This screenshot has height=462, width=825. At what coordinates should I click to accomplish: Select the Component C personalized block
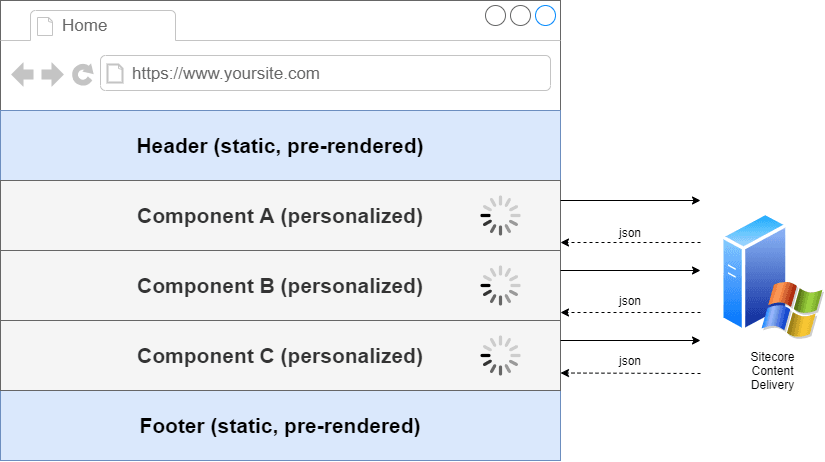pos(280,356)
